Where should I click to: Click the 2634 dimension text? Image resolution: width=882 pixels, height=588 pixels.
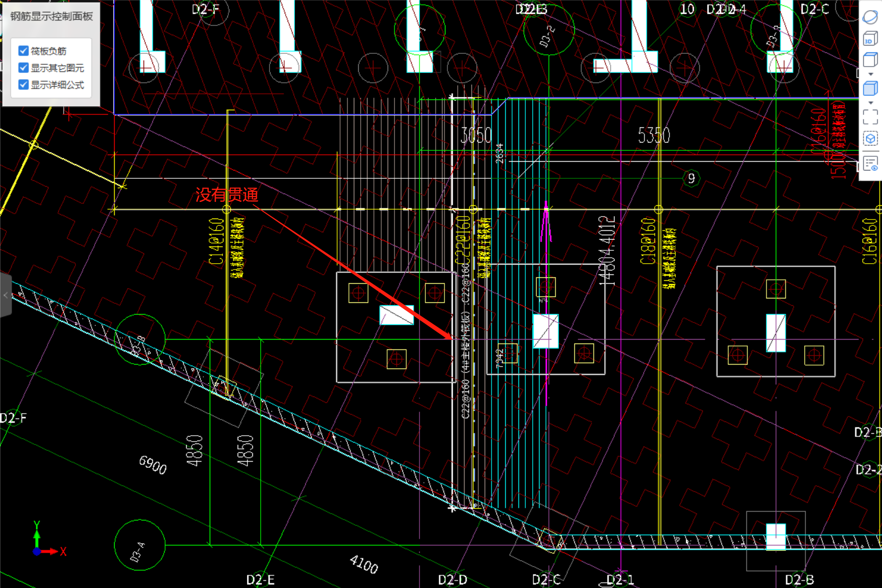(x=499, y=153)
